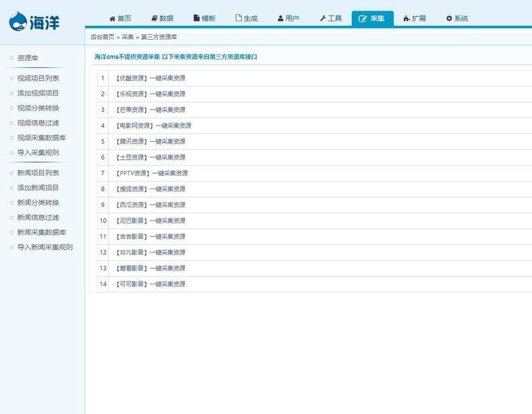This screenshot has width=532, height=414.
Task: Click row number 1 cell
Action: click(x=103, y=78)
